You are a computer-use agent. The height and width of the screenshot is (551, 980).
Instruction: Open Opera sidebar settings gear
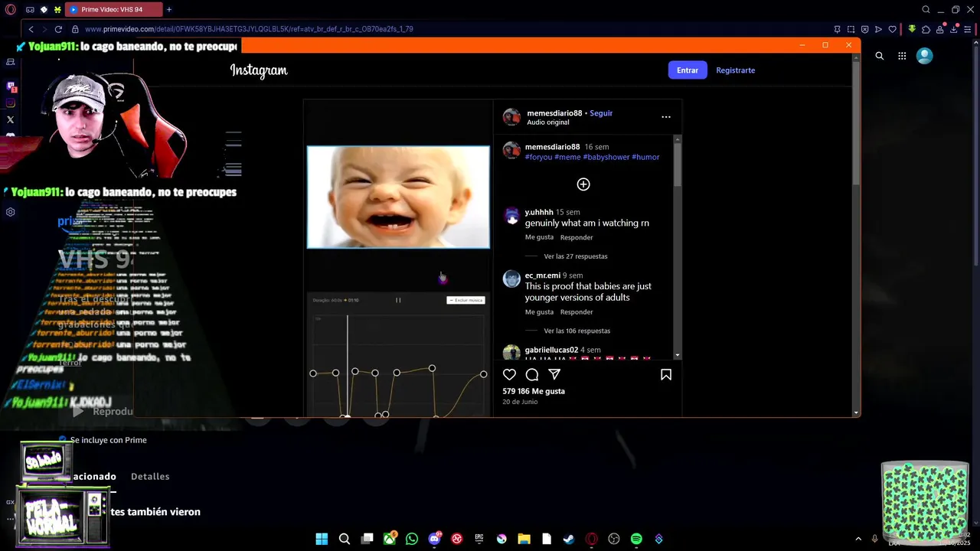pos(11,212)
